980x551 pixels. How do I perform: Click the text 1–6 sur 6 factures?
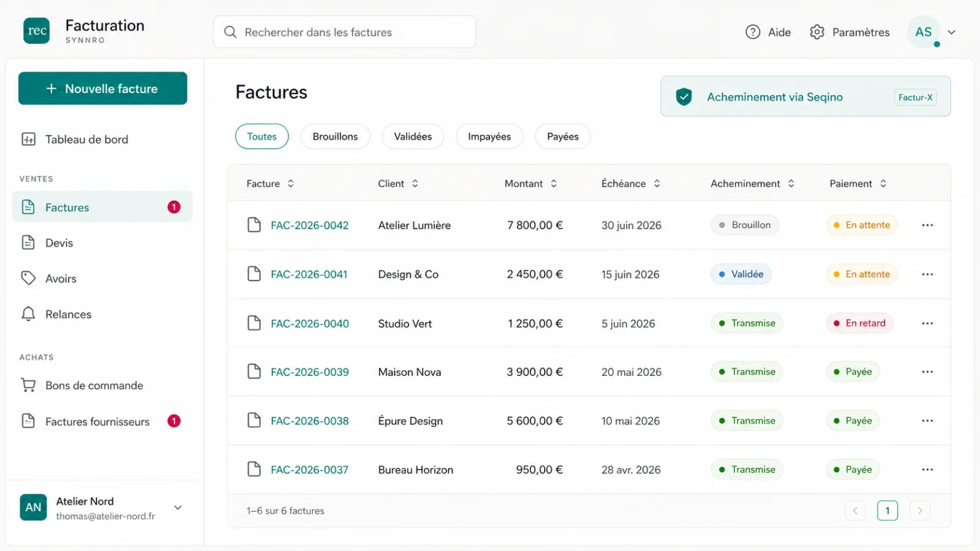click(285, 511)
